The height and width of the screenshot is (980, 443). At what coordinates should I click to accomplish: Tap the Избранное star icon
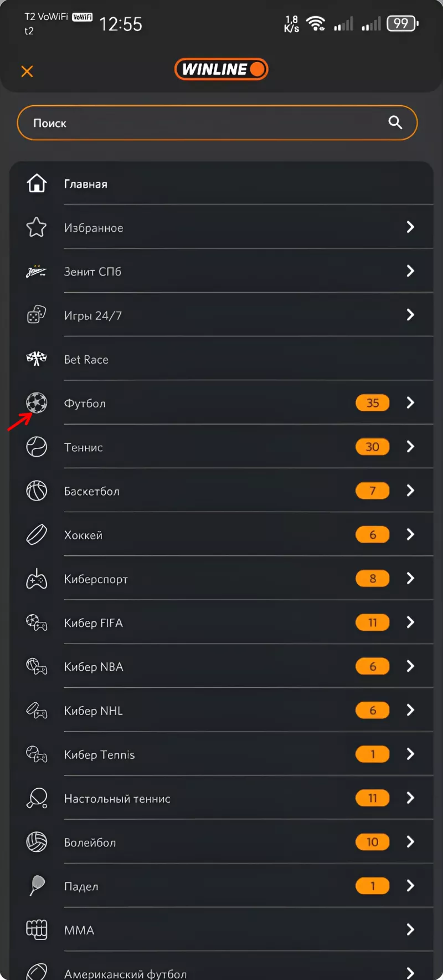click(37, 227)
